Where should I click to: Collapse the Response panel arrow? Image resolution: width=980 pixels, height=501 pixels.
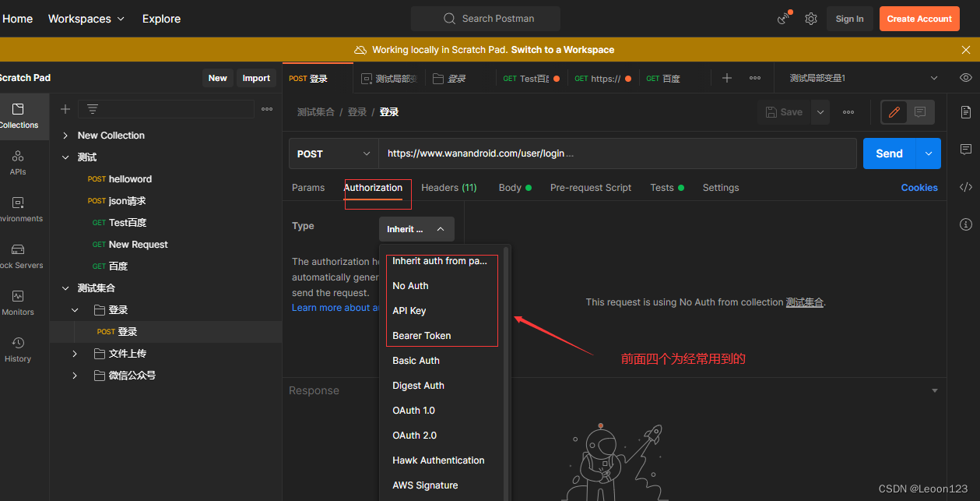[934, 390]
